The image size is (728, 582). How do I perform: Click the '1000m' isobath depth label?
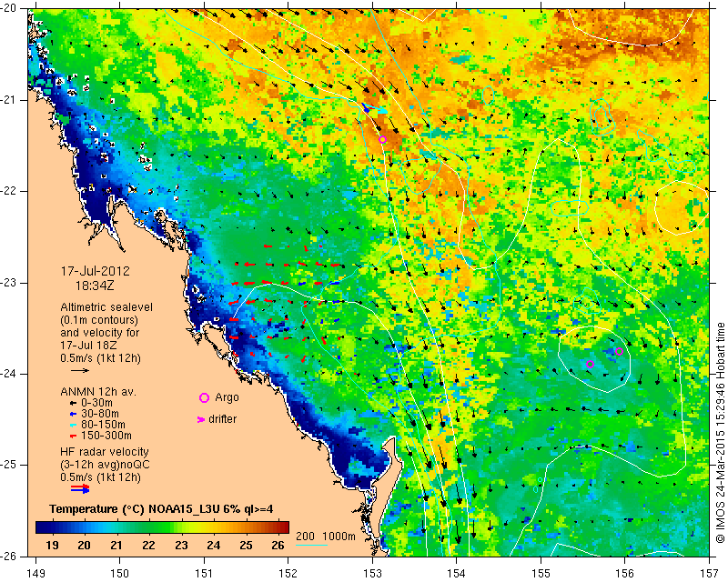coord(339,537)
